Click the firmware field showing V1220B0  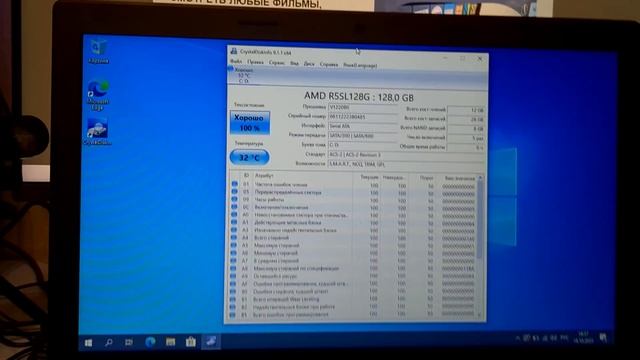(x=362, y=107)
